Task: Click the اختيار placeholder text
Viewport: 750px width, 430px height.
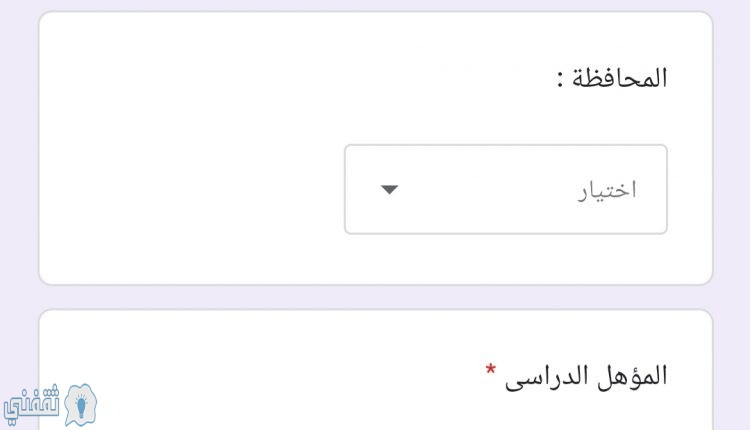Action: point(607,190)
